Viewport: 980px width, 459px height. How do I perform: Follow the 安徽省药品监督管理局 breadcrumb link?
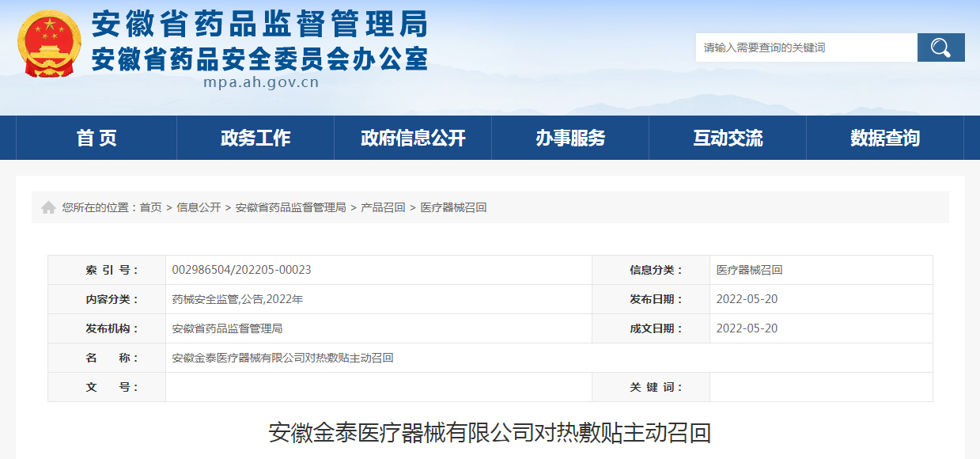pos(291,207)
